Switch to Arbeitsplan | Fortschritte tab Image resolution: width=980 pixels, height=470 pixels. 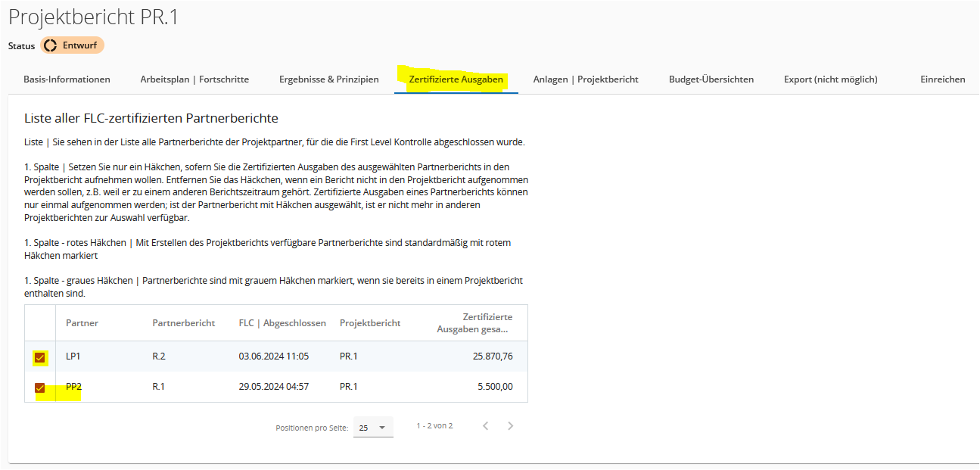click(x=194, y=79)
